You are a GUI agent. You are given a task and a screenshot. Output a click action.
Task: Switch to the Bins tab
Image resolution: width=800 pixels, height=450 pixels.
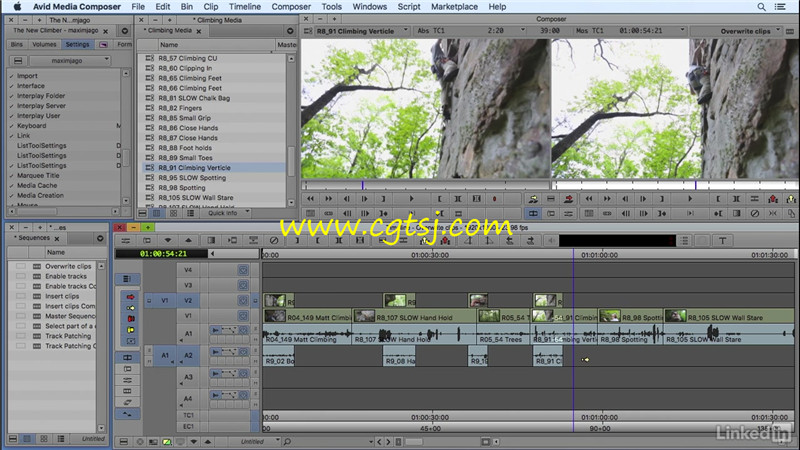[17, 44]
